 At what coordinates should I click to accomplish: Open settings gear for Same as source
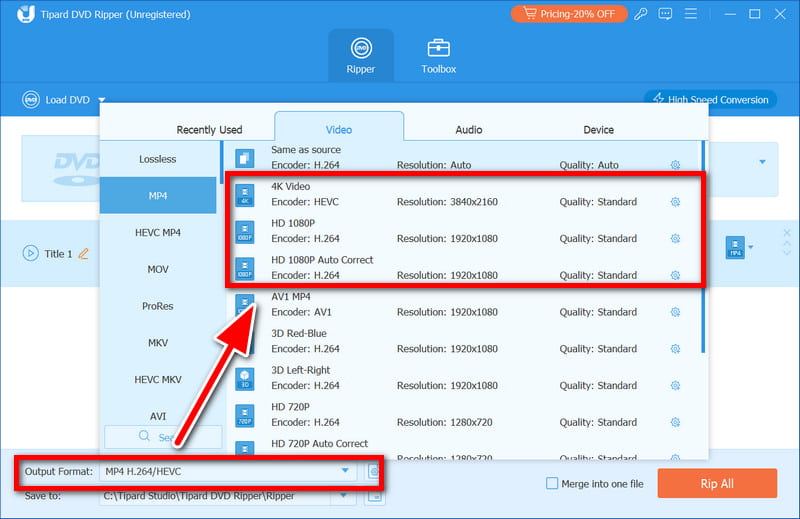tap(675, 165)
